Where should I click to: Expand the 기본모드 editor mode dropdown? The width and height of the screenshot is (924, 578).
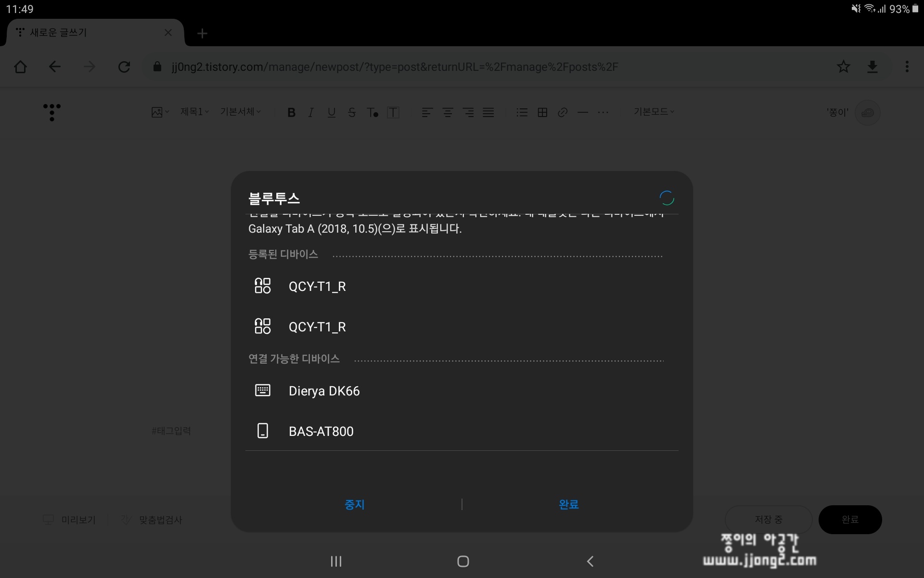[x=654, y=112]
